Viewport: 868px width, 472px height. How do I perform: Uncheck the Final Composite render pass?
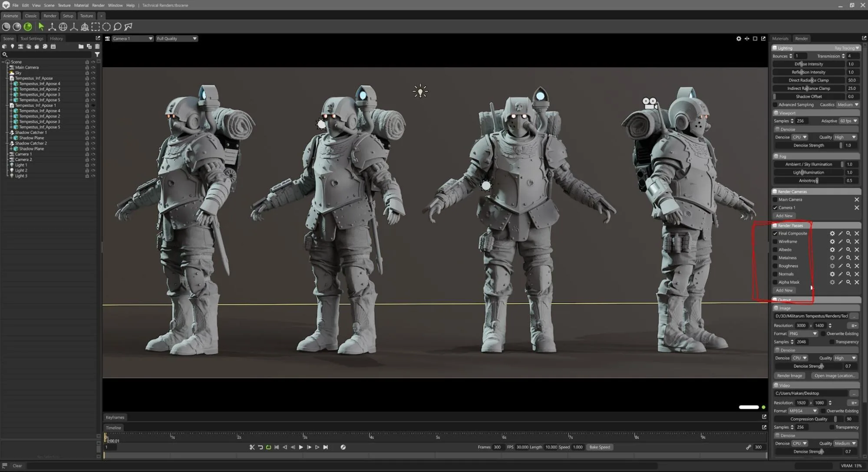pyautogui.click(x=775, y=233)
